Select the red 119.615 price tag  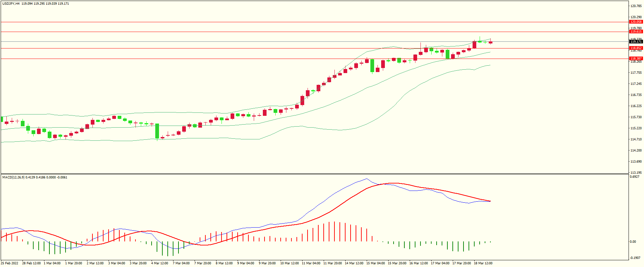coord(636,32)
